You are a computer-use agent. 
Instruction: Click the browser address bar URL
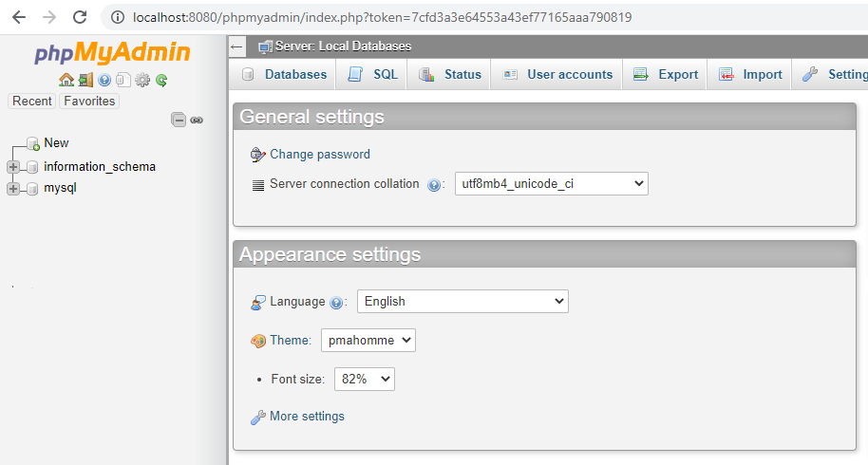[382, 18]
